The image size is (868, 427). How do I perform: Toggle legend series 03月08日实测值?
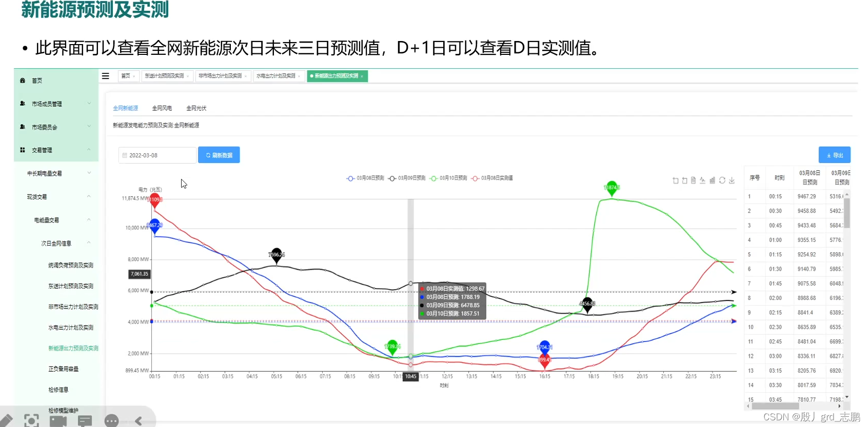[492, 178]
